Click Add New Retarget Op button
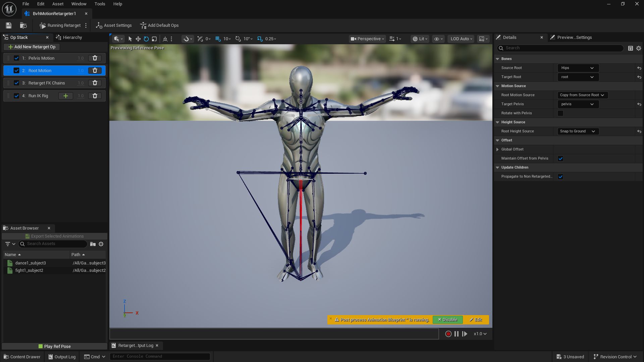Screen dimensions: 644x362 [32, 47]
